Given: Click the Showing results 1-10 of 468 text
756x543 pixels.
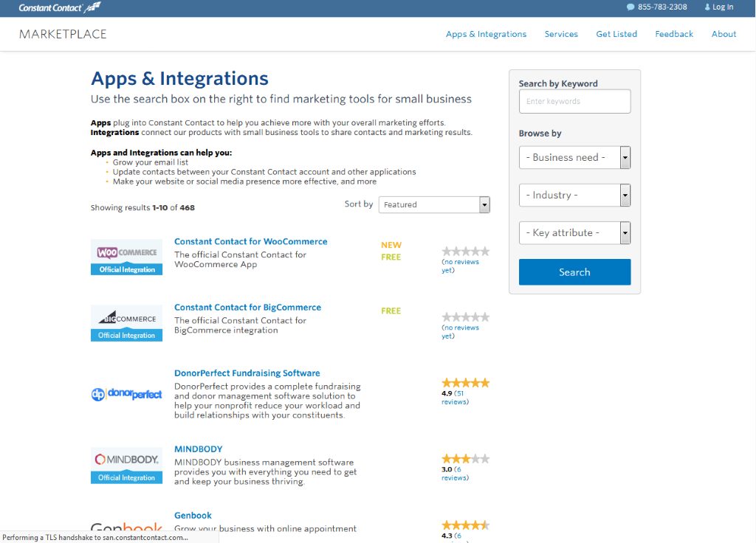Looking at the screenshot, I should [x=142, y=207].
